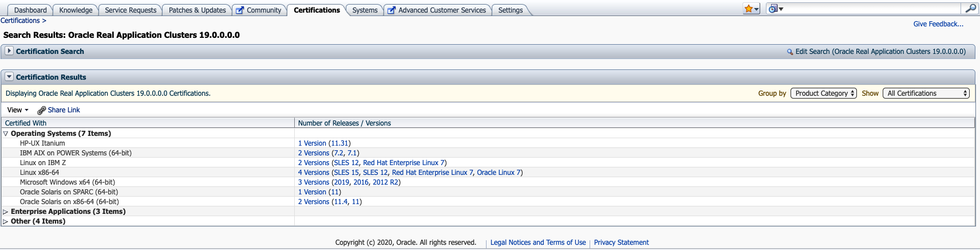Open the Service Requests tab

pos(131,10)
